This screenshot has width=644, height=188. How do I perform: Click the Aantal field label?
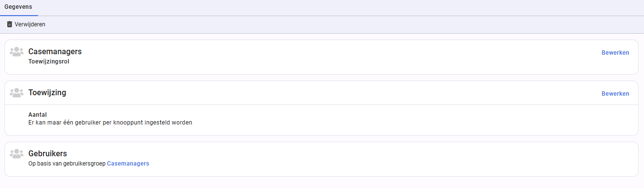[x=38, y=115]
